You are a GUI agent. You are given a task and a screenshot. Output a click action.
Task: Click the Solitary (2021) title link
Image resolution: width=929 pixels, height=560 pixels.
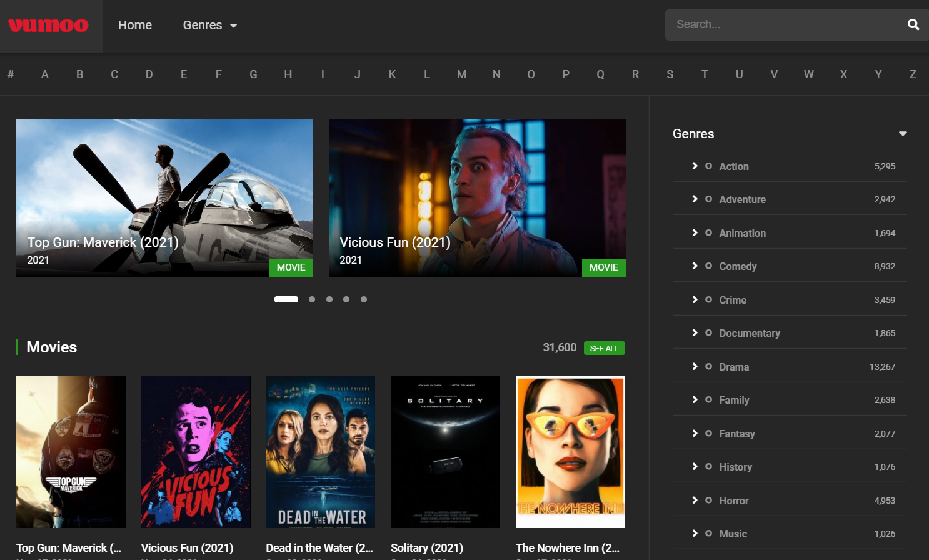[x=427, y=548]
